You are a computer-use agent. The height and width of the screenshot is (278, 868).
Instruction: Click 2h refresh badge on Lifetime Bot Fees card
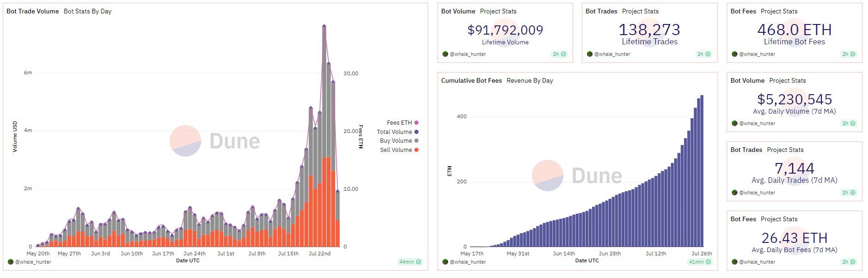click(x=848, y=54)
